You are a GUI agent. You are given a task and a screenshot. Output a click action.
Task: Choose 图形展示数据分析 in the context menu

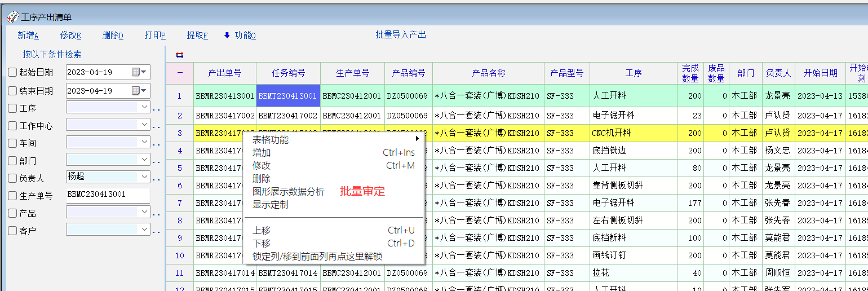click(288, 192)
